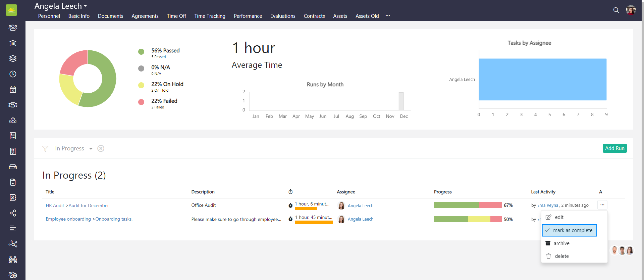Click the stopwatch column header icon
The width and height of the screenshot is (644, 280).
(x=290, y=192)
